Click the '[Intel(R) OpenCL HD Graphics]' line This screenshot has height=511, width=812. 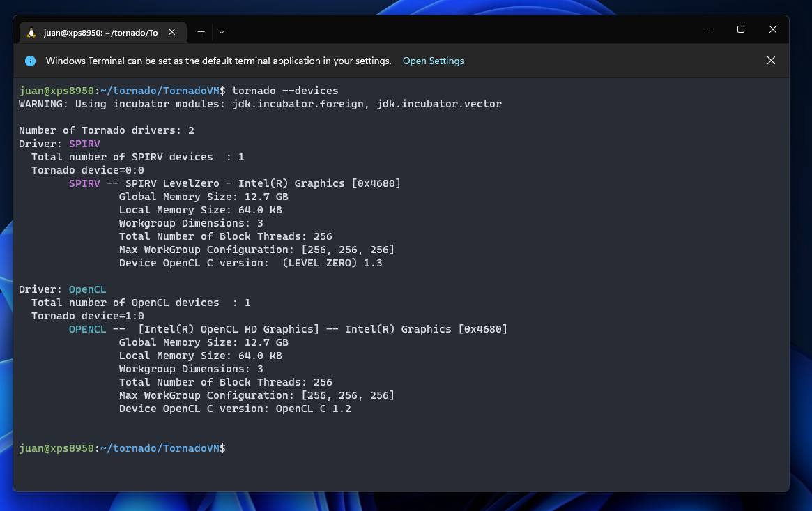click(x=288, y=329)
